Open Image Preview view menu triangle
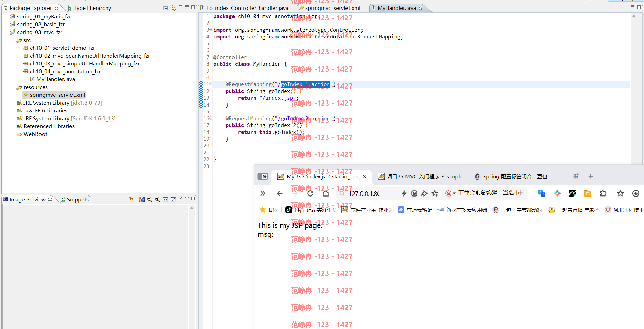The width and height of the screenshot is (644, 329). pyautogui.click(x=180, y=198)
